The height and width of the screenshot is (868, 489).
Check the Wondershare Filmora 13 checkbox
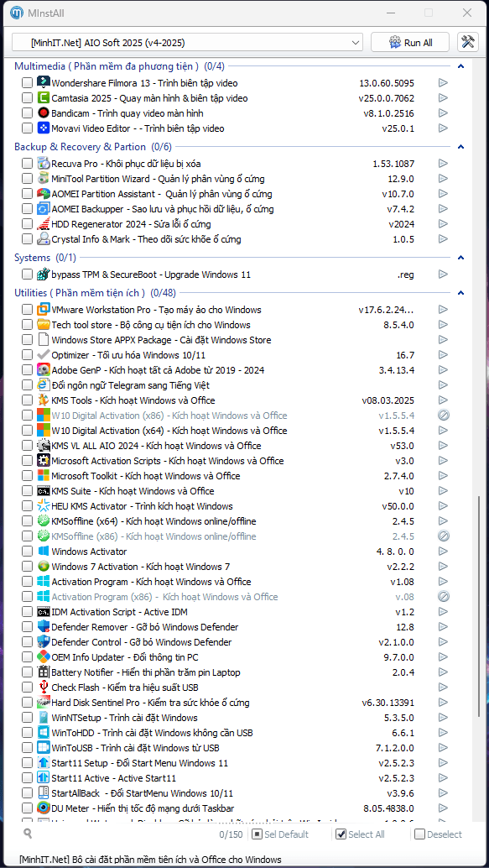[27, 83]
